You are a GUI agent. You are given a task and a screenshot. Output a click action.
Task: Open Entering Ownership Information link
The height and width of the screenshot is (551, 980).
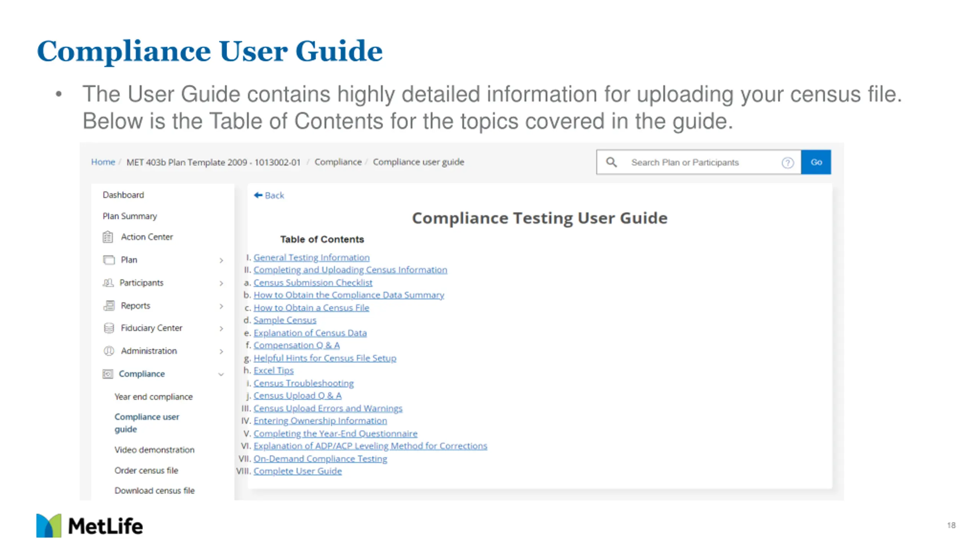[x=320, y=421]
